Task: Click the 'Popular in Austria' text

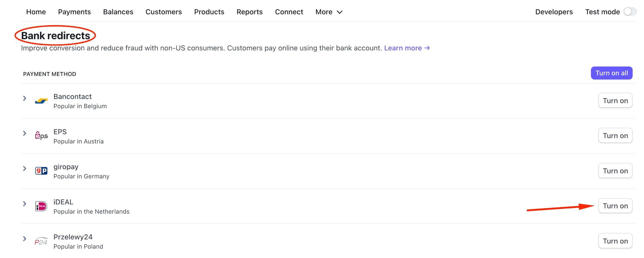Action: click(79, 141)
